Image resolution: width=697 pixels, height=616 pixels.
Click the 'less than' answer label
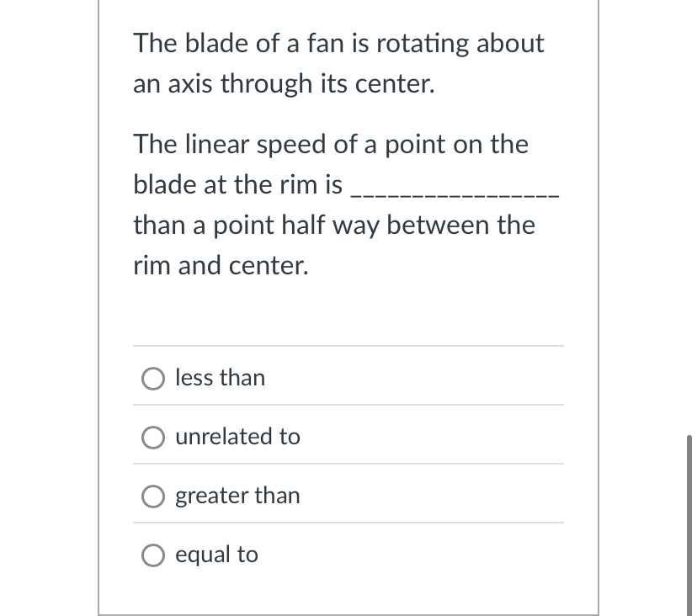pos(220,378)
